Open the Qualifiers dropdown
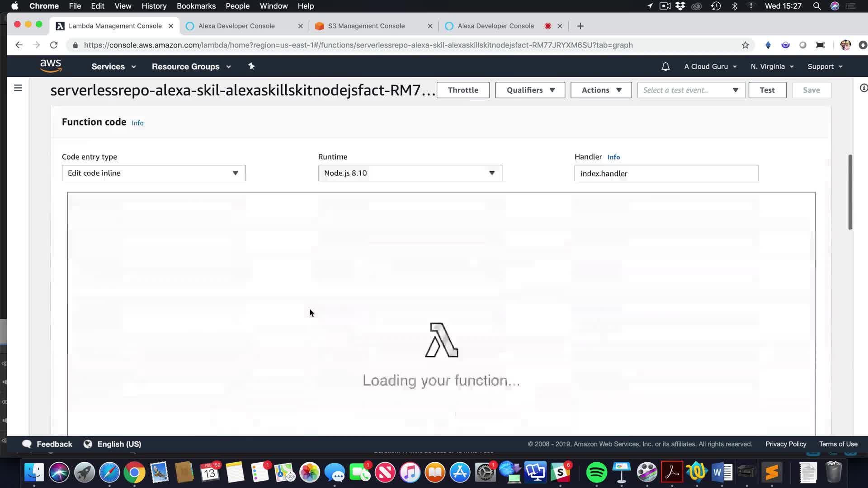 [x=530, y=90]
